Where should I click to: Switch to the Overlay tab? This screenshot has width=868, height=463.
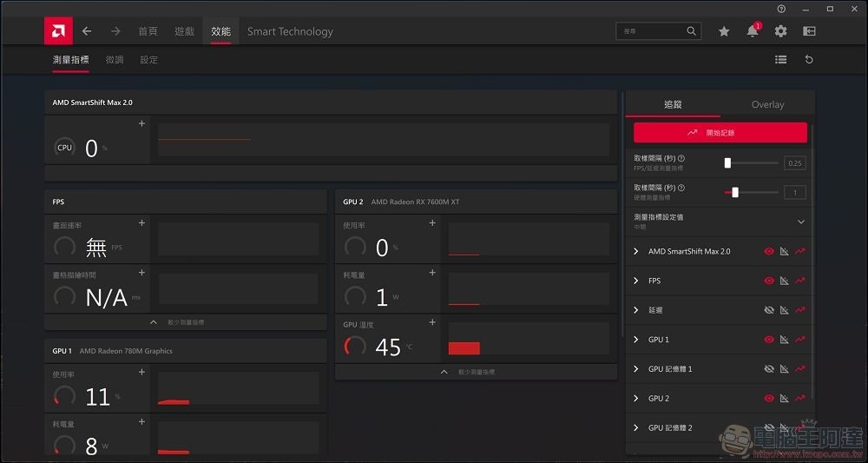point(767,104)
